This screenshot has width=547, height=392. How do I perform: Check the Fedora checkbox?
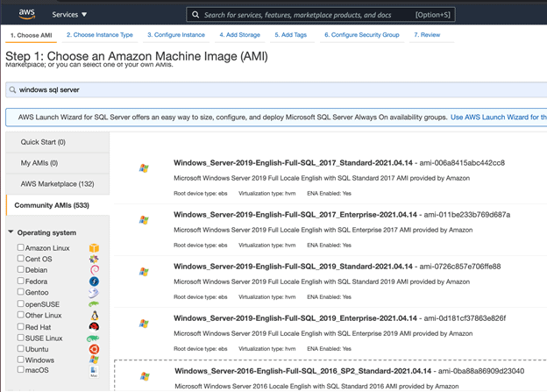click(x=20, y=281)
